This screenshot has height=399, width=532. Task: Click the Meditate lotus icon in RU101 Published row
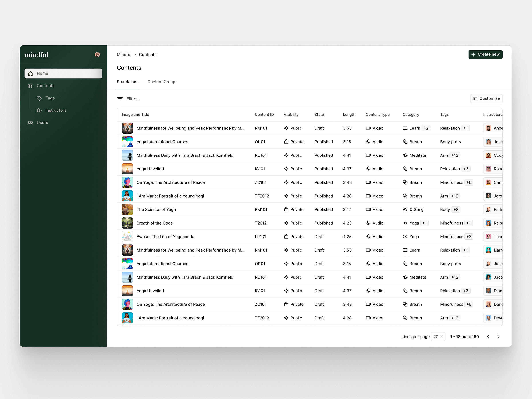(x=405, y=155)
